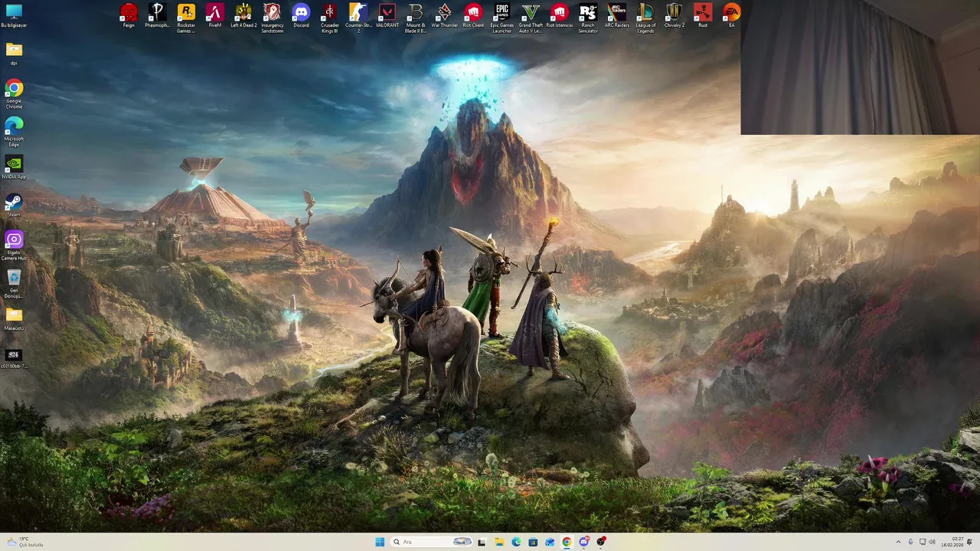Open the Windows Start menu
Screen dimensions: 980x551
[x=380, y=542]
